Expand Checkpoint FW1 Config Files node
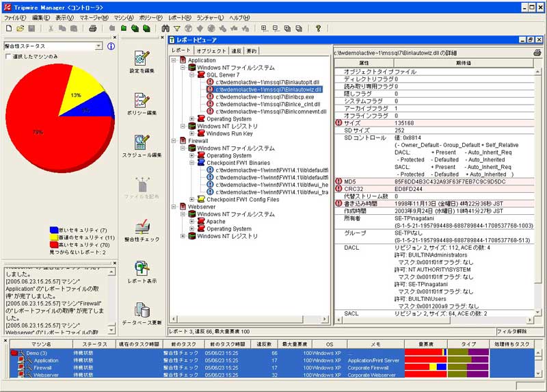 [x=192, y=199]
